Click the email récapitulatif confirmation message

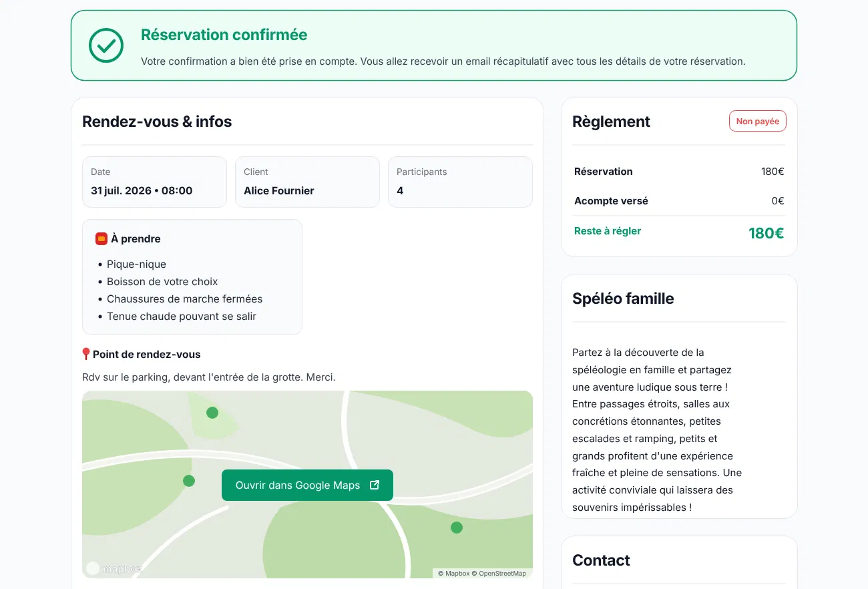[x=443, y=61]
